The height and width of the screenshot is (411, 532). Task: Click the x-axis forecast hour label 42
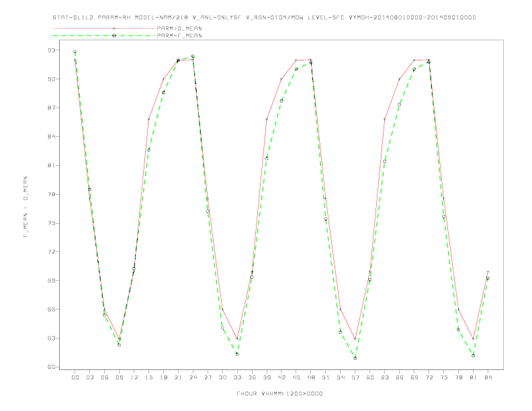tap(281, 377)
